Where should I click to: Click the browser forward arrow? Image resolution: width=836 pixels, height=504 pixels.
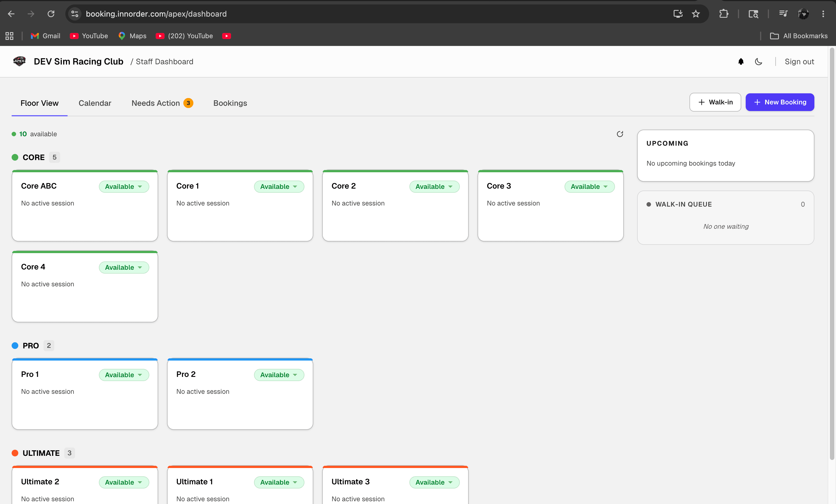[31, 14]
